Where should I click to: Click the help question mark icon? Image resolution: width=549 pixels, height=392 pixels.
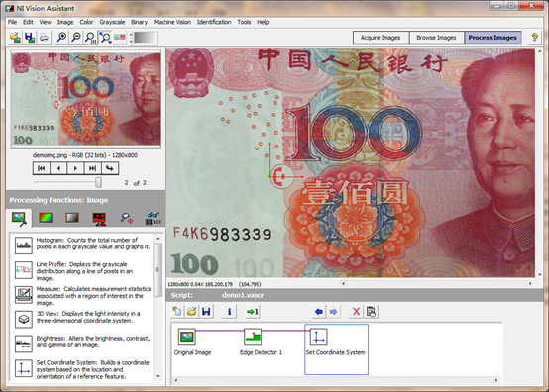534,37
